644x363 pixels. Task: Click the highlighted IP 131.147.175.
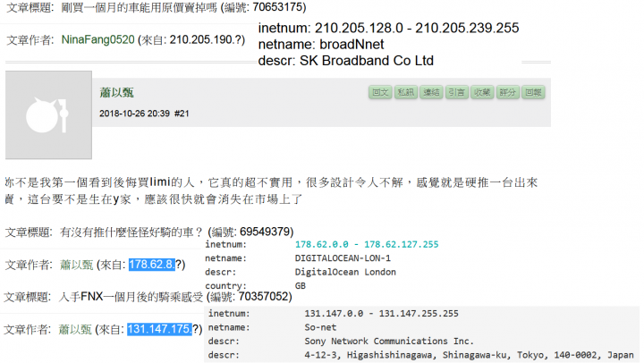[159, 330]
